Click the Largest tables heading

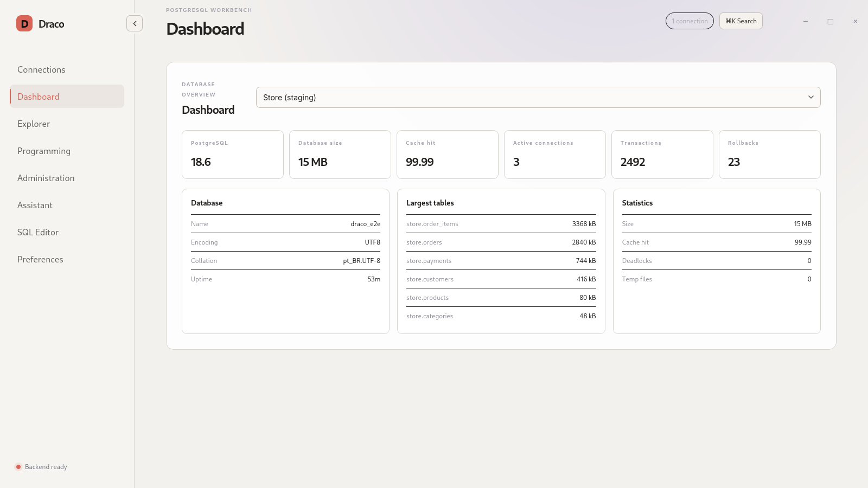point(430,203)
